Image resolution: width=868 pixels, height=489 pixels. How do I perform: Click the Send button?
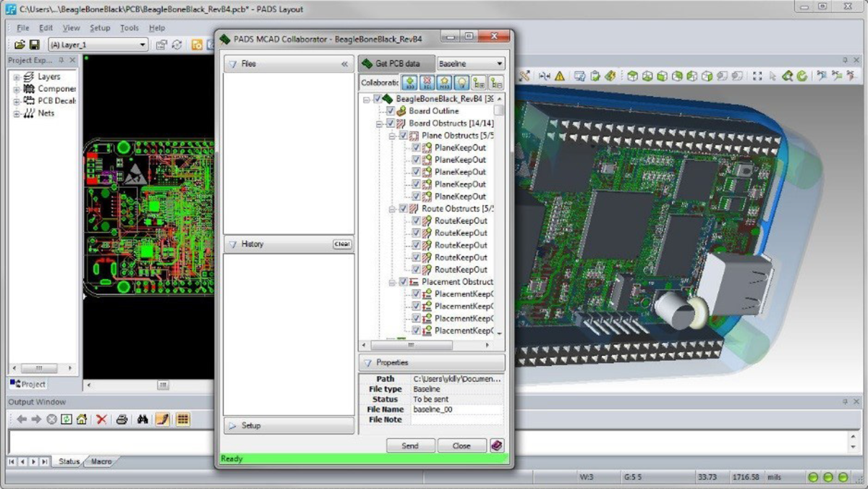click(x=410, y=446)
